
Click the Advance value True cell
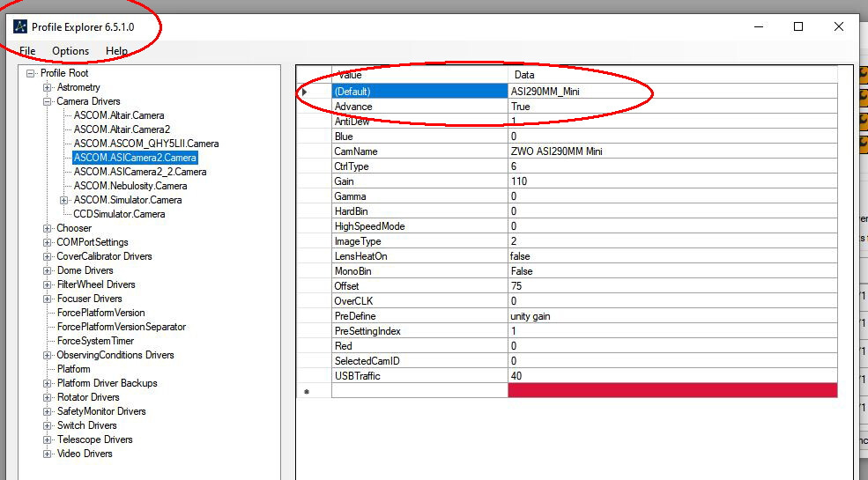tap(672, 107)
